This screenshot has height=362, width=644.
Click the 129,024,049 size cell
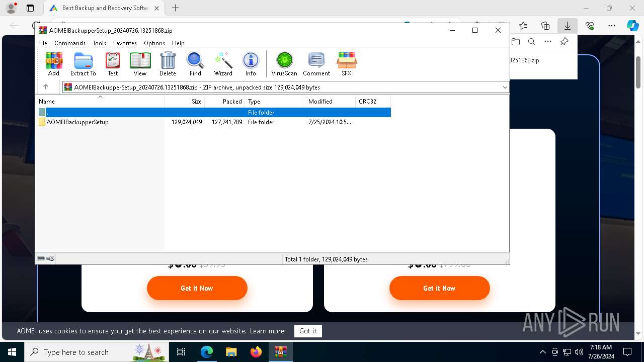click(187, 122)
